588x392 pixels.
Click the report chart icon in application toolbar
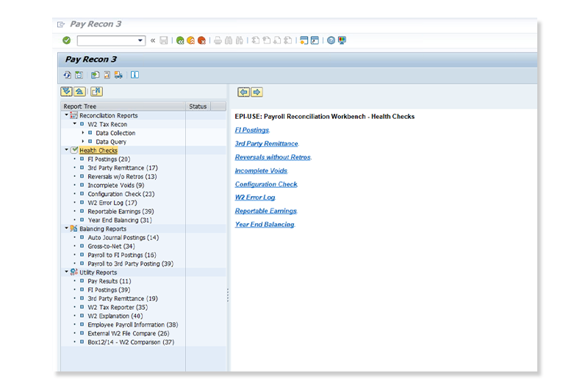click(x=107, y=76)
